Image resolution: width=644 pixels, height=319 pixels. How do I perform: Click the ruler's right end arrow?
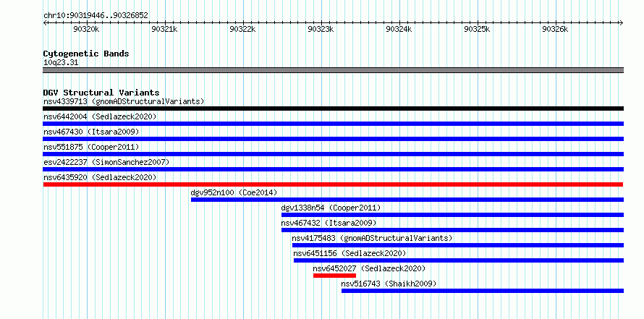pyautogui.click(x=622, y=22)
